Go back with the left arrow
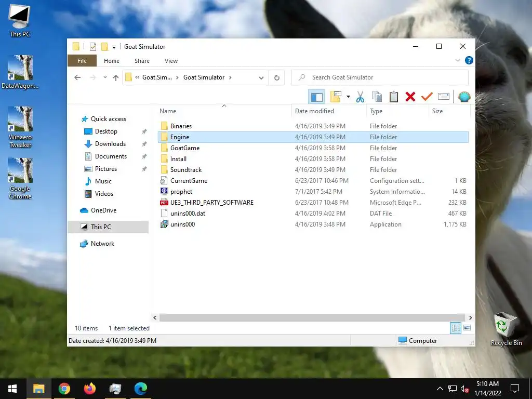 coord(77,77)
